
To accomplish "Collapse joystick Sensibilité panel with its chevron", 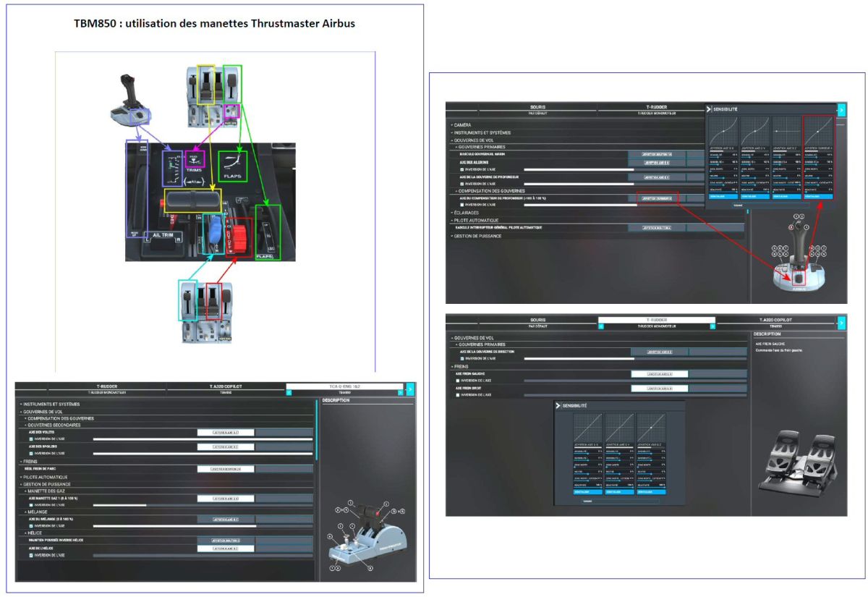I will (709, 109).
